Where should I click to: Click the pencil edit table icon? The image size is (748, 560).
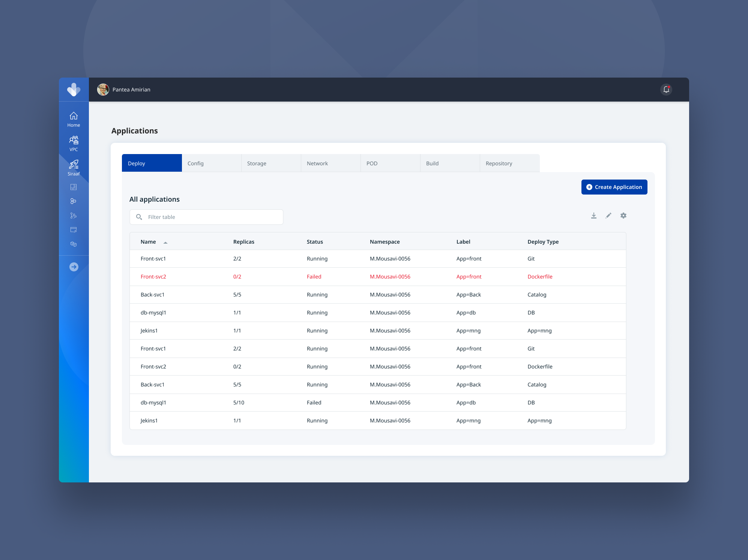(608, 216)
